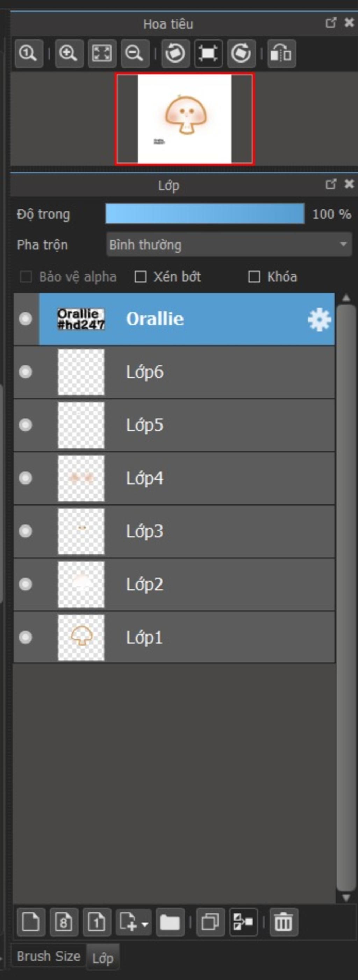Image resolution: width=358 pixels, height=980 pixels.
Task: Enable the Xén bớt checkbox
Action: (141, 277)
